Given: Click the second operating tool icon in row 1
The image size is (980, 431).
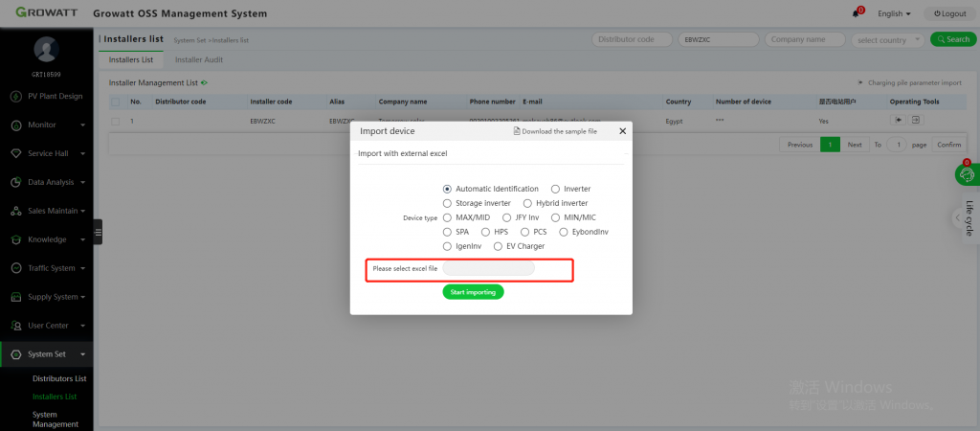Looking at the screenshot, I should (916, 121).
